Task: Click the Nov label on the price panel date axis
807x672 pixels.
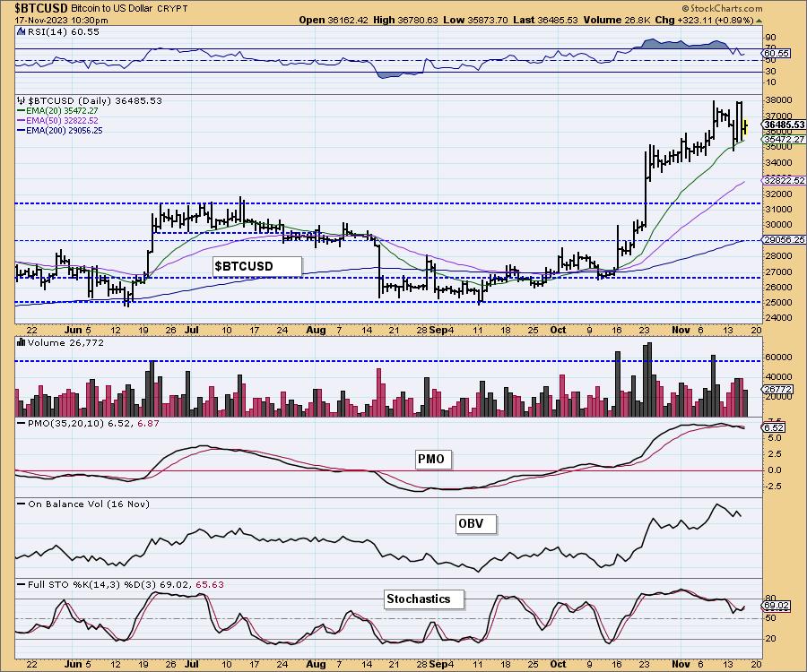Action: [x=681, y=330]
